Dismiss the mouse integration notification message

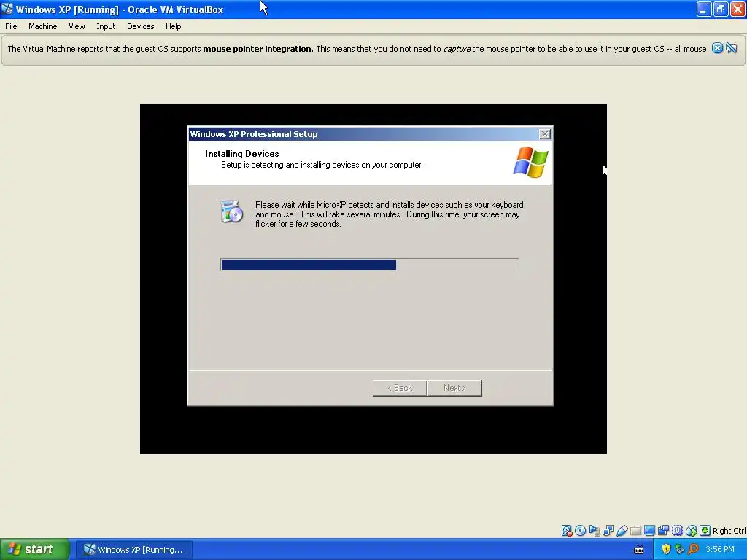pyautogui.click(x=718, y=48)
